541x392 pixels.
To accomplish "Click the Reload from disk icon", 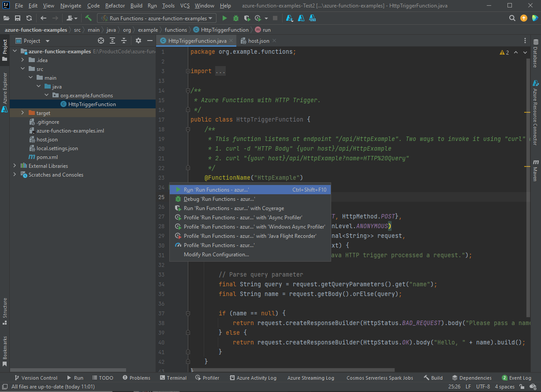I will pyautogui.click(x=29, y=18).
